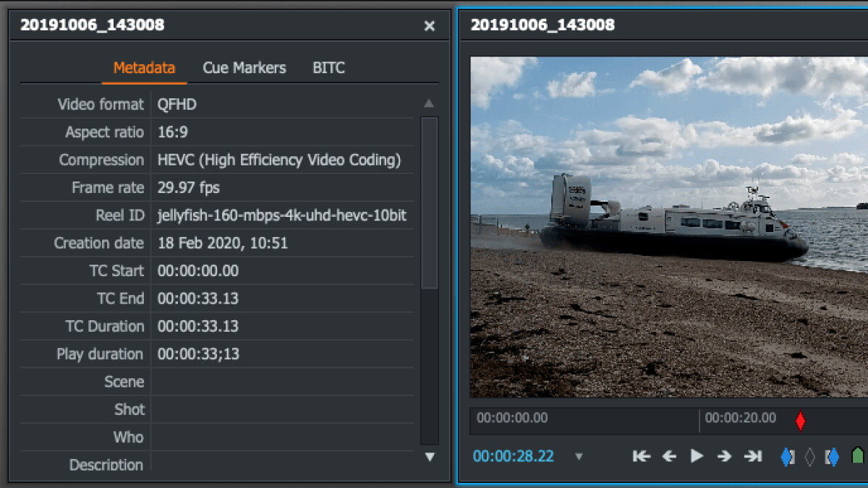Click the Reel ID value field
The image size is (868, 488).
point(282,215)
